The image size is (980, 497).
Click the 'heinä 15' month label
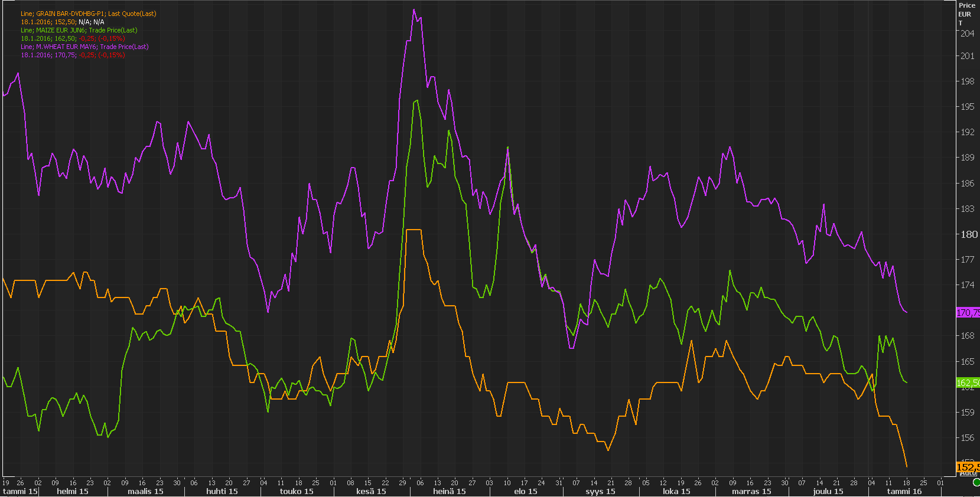[450, 491]
